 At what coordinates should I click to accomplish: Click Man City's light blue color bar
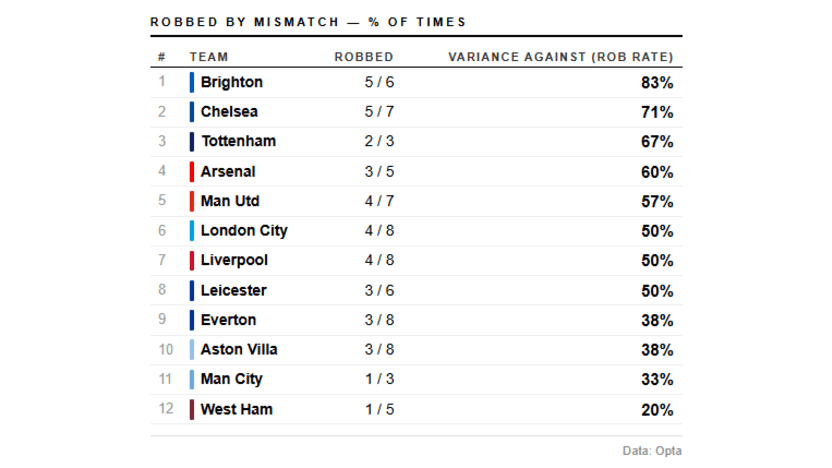click(192, 379)
